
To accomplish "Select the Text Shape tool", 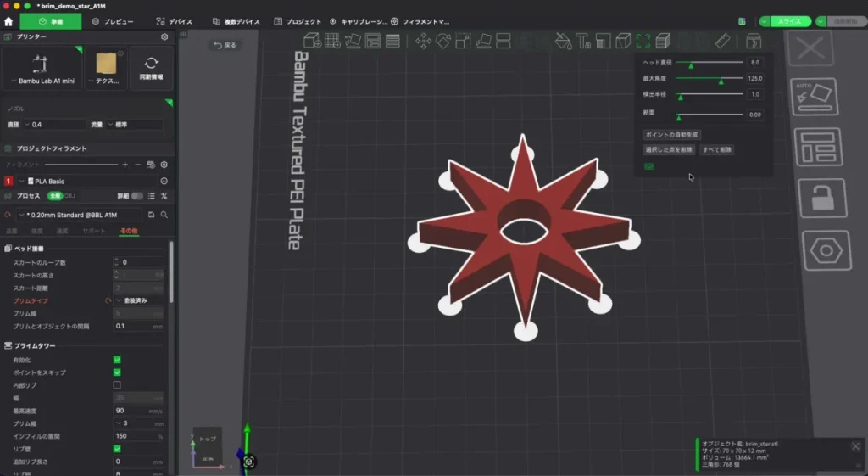I will 583,41.
